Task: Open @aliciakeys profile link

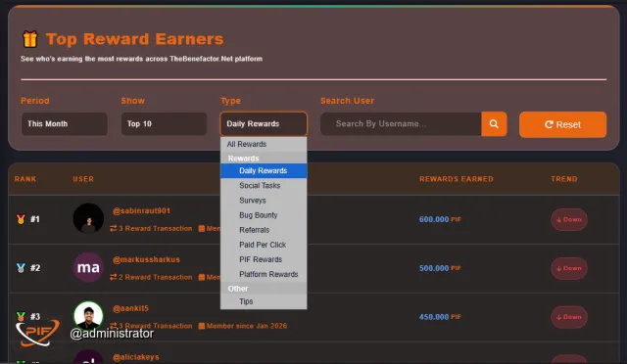Action: (136, 357)
